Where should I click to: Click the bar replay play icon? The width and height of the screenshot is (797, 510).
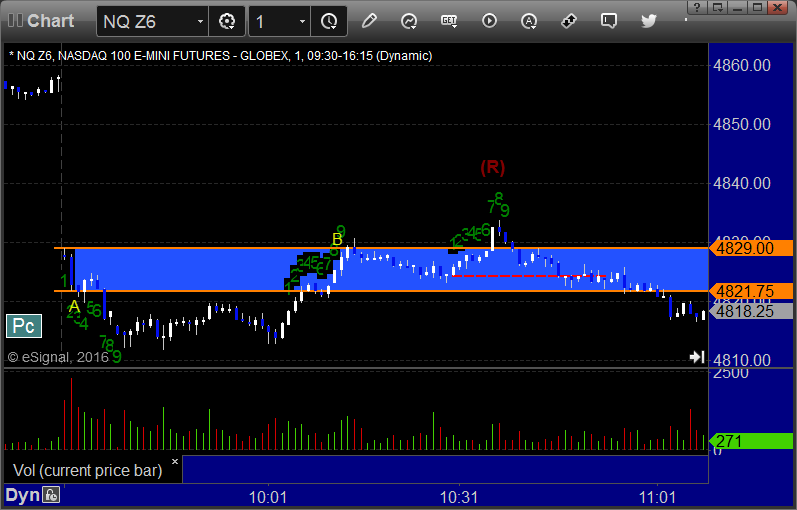(489, 21)
